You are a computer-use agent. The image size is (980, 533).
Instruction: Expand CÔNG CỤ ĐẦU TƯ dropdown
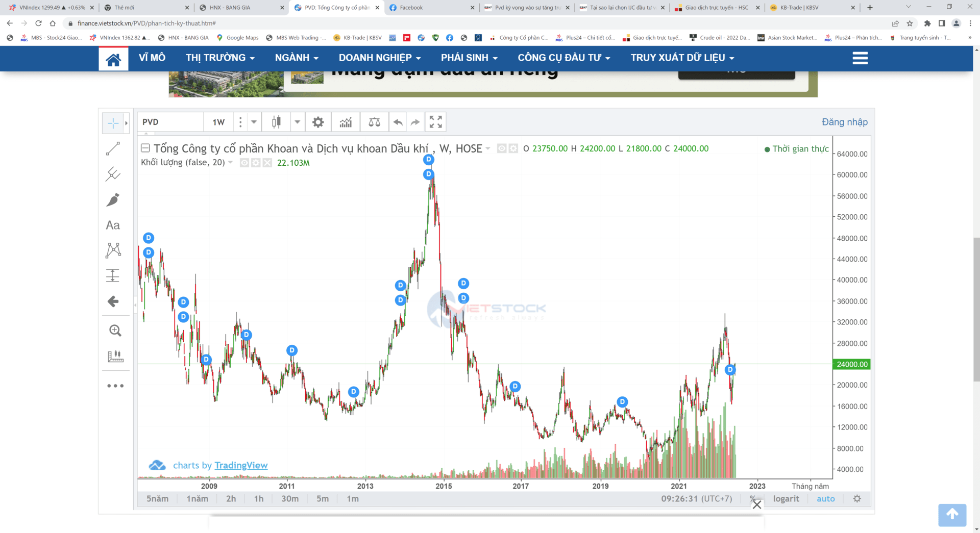[x=564, y=58]
